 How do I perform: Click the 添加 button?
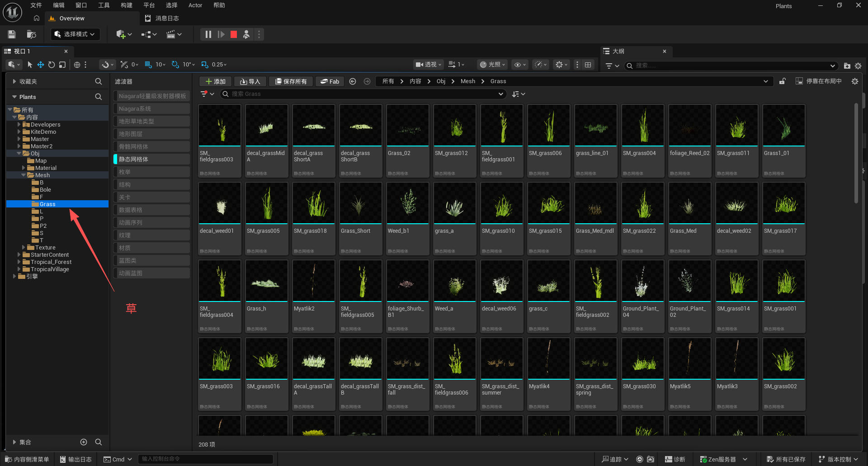216,81
